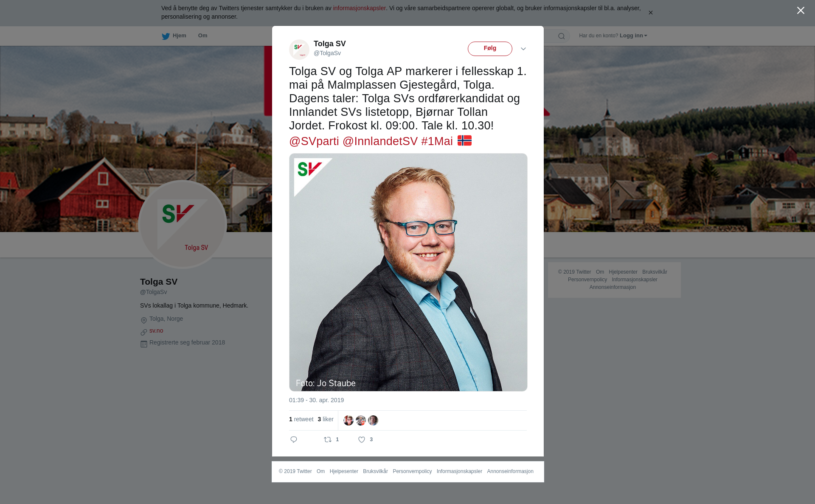Click the Tolga SV avatar in tweet header
The height and width of the screenshot is (504, 815).
tap(299, 50)
